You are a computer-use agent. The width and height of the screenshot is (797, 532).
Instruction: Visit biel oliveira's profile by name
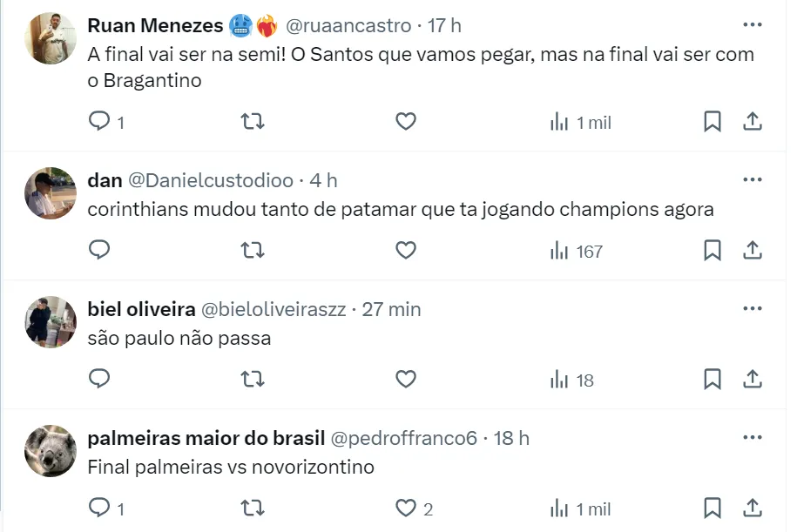click(141, 309)
